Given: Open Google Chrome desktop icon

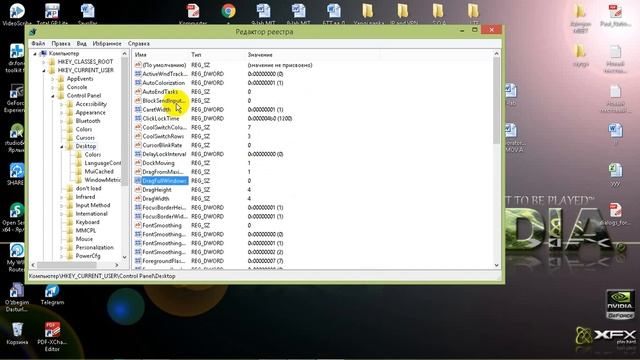Looking at the screenshot, I should click(229, 11).
